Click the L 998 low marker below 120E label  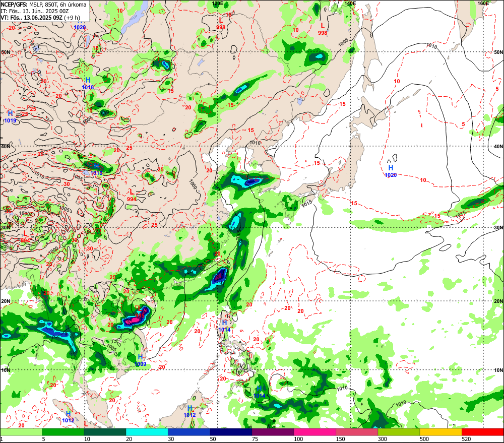[x=221, y=24]
